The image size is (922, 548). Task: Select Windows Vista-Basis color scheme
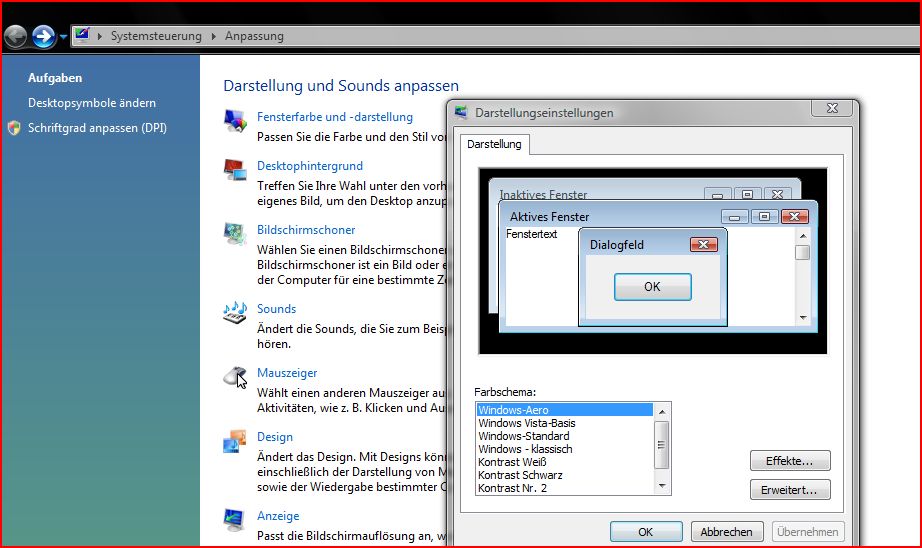564,423
